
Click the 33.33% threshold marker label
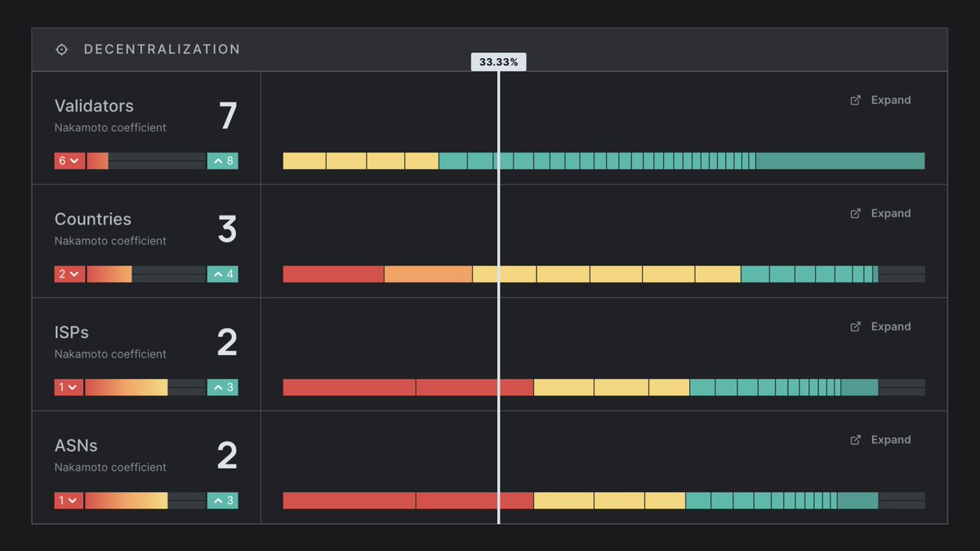coord(499,62)
